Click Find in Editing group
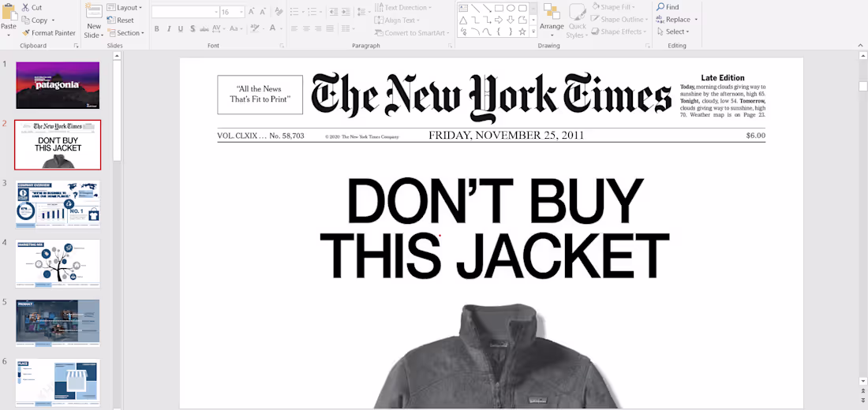 point(668,7)
